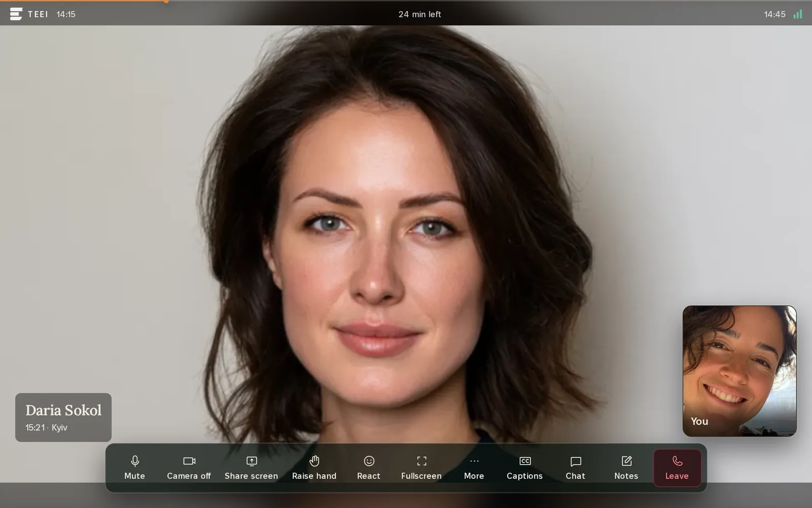The height and width of the screenshot is (508, 812).
Task: Turn the camera off
Action: (189, 468)
